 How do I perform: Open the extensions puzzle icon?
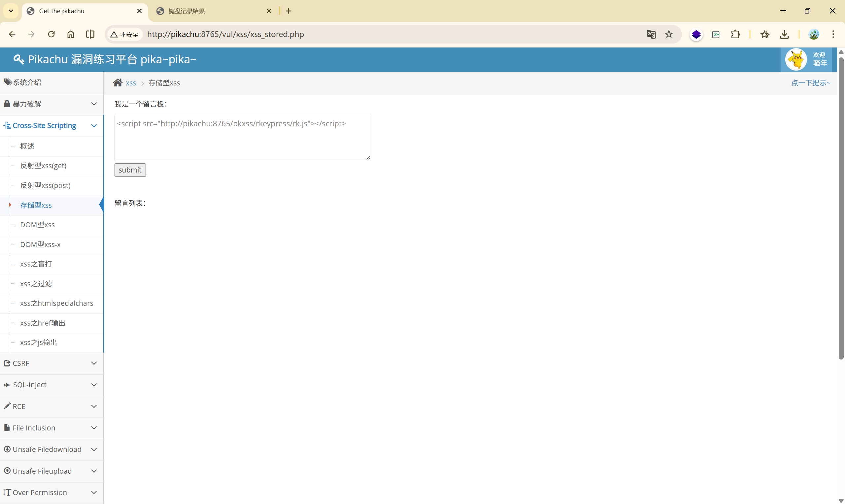tap(735, 34)
